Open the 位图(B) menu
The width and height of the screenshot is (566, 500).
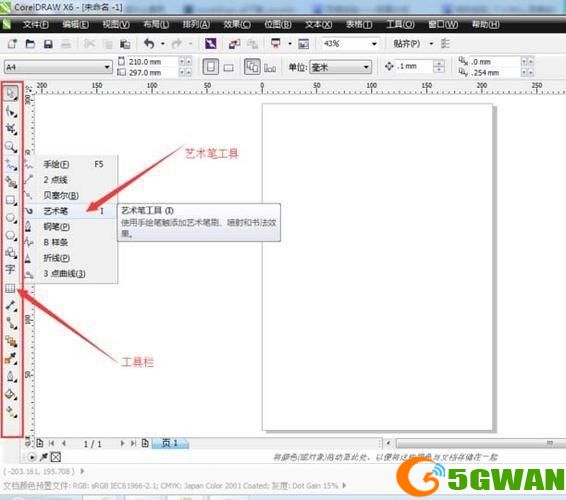(278, 25)
